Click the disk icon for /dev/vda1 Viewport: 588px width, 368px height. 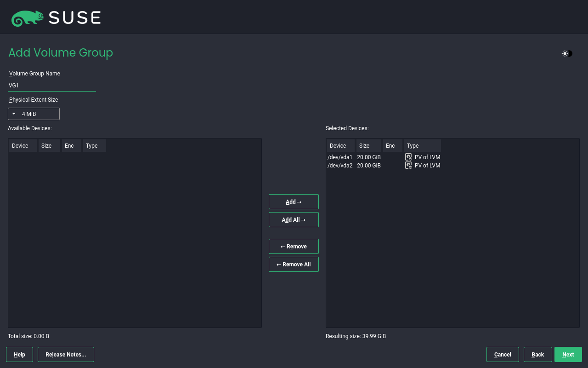click(x=408, y=157)
